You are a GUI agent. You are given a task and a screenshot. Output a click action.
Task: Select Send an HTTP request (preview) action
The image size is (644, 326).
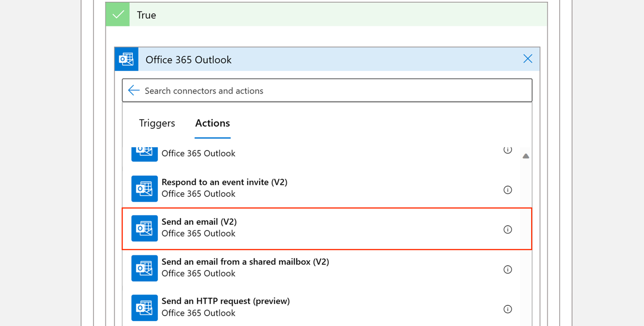(226, 301)
